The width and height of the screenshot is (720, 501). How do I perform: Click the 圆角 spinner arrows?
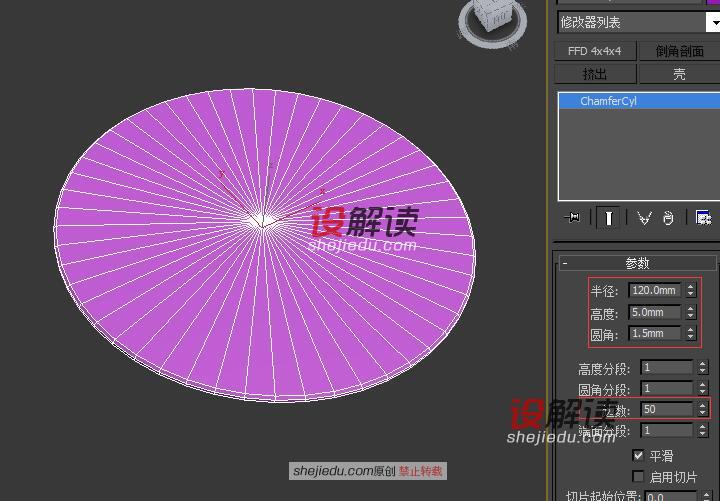pyautogui.click(x=691, y=333)
